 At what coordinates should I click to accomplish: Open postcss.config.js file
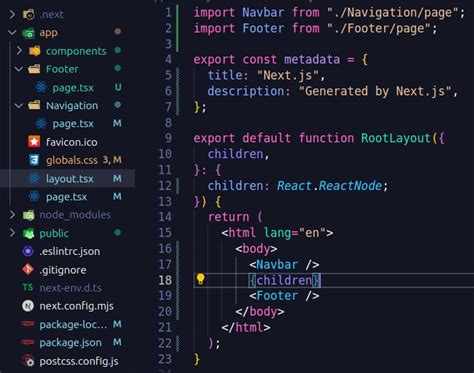(79, 361)
